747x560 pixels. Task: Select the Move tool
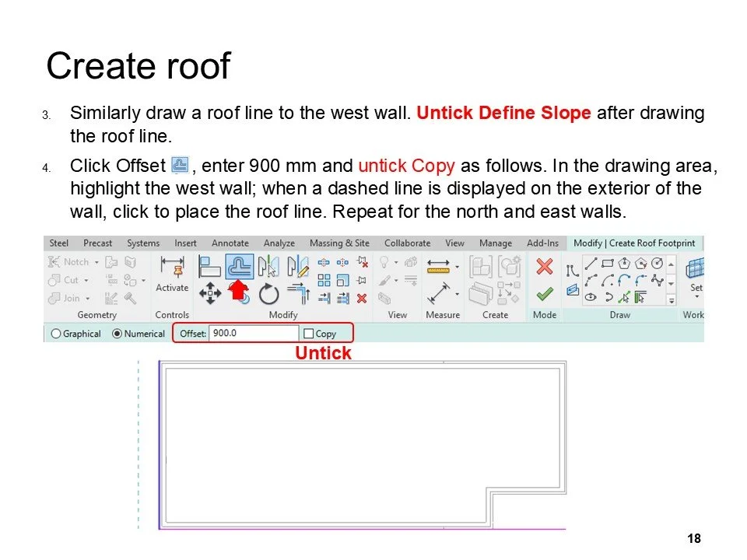pos(210,293)
